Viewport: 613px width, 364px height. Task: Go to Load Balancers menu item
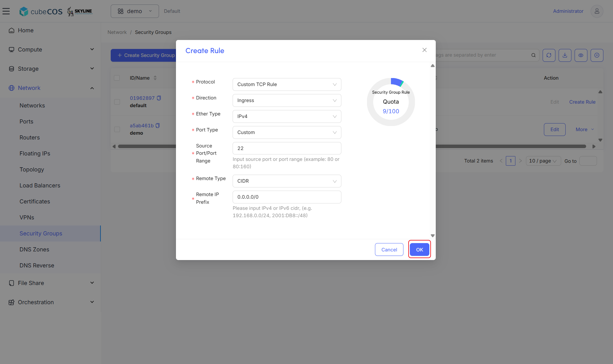pyautogui.click(x=40, y=186)
